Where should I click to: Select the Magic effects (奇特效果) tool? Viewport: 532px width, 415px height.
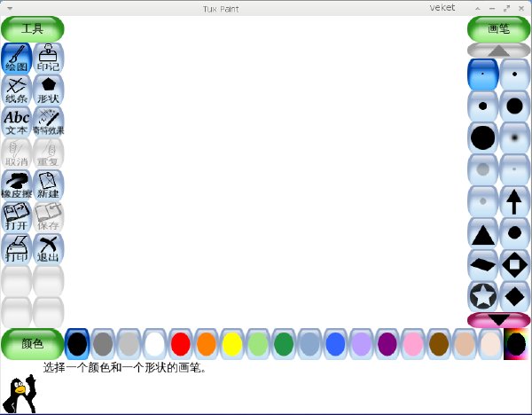[48, 121]
